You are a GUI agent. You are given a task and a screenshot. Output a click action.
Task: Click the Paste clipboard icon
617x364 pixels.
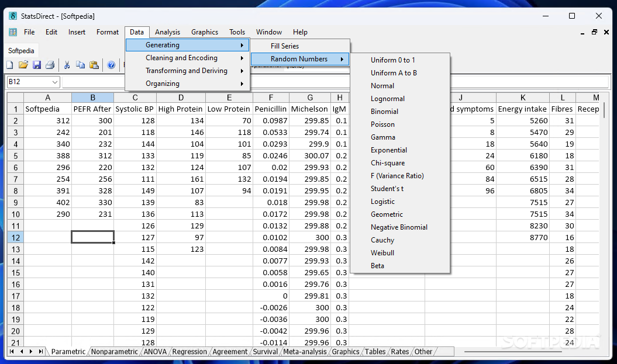(94, 65)
